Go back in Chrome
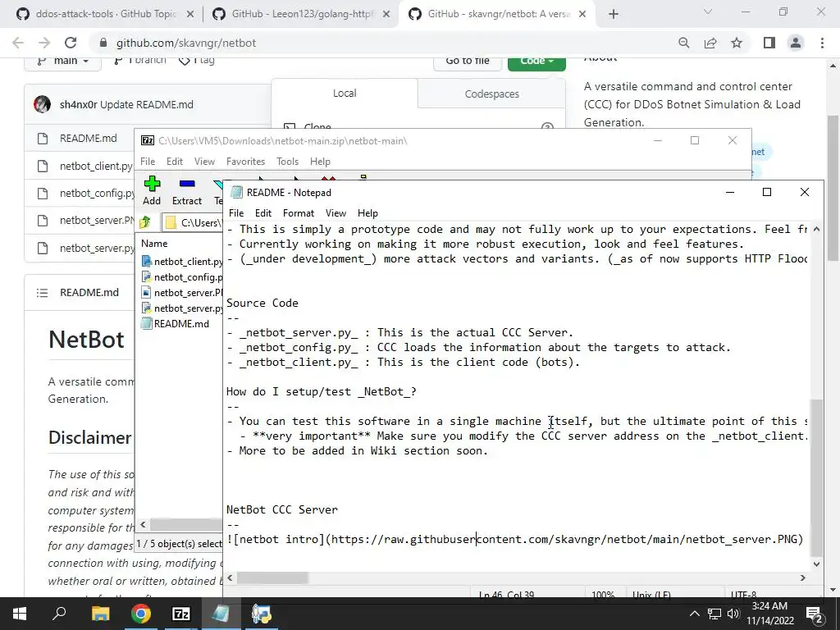 point(18,43)
